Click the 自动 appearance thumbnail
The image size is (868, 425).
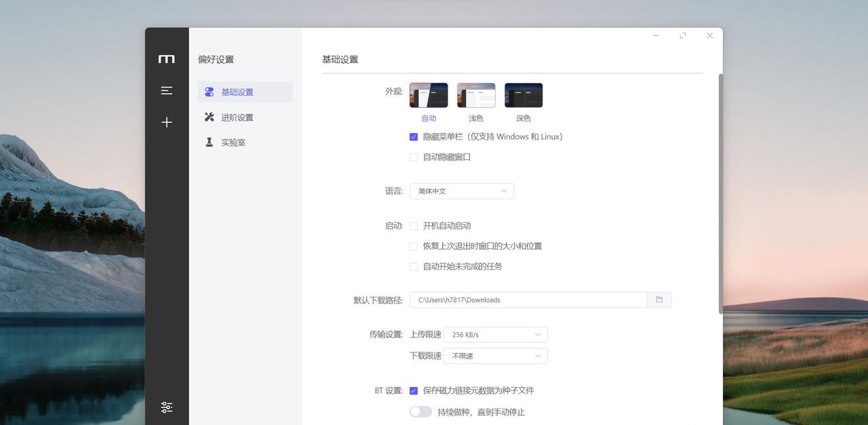click(429, 94)
